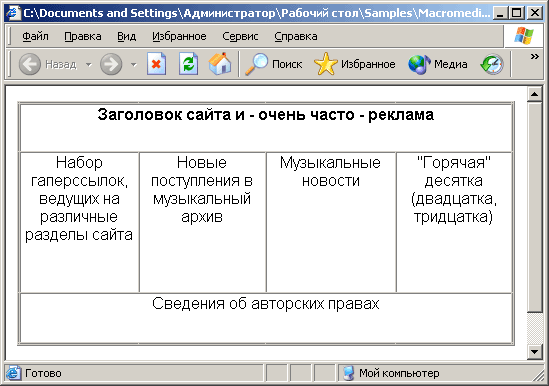Open Search (Поиск) magnifier button
Screen dimensions: 549x386
coord(273,64)
